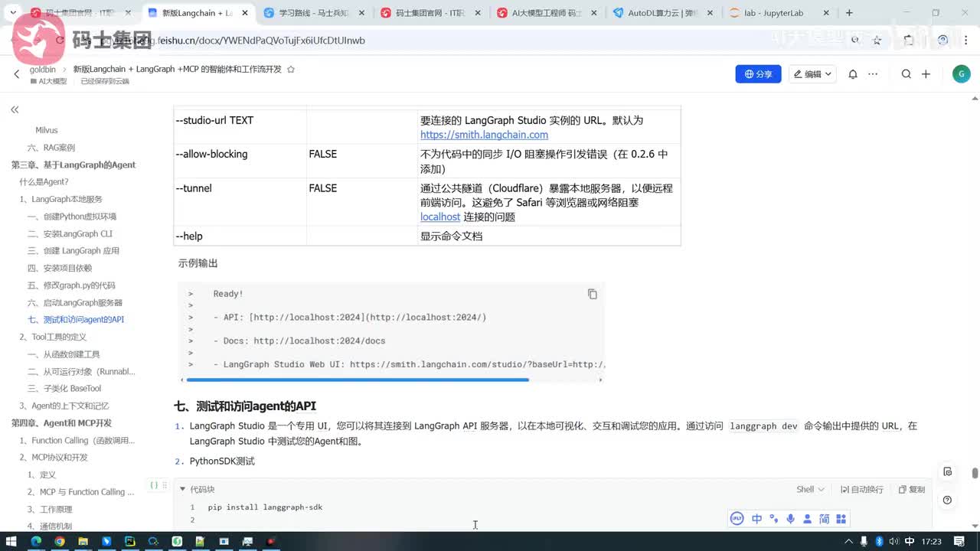Go to outline 六、启动LangGraph服务器

(x=75, y=302)
